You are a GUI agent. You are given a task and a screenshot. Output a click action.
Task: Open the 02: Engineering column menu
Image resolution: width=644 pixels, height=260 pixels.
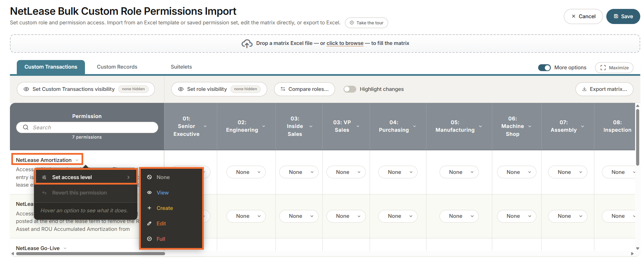point(264,126)
